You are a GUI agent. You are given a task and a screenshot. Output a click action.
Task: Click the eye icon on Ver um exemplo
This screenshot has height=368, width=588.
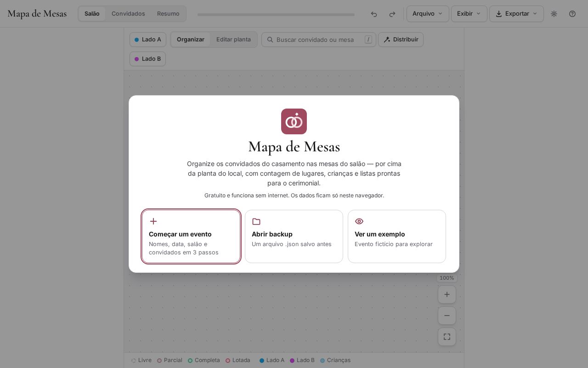pyautogui.click(x=359, y=221)
